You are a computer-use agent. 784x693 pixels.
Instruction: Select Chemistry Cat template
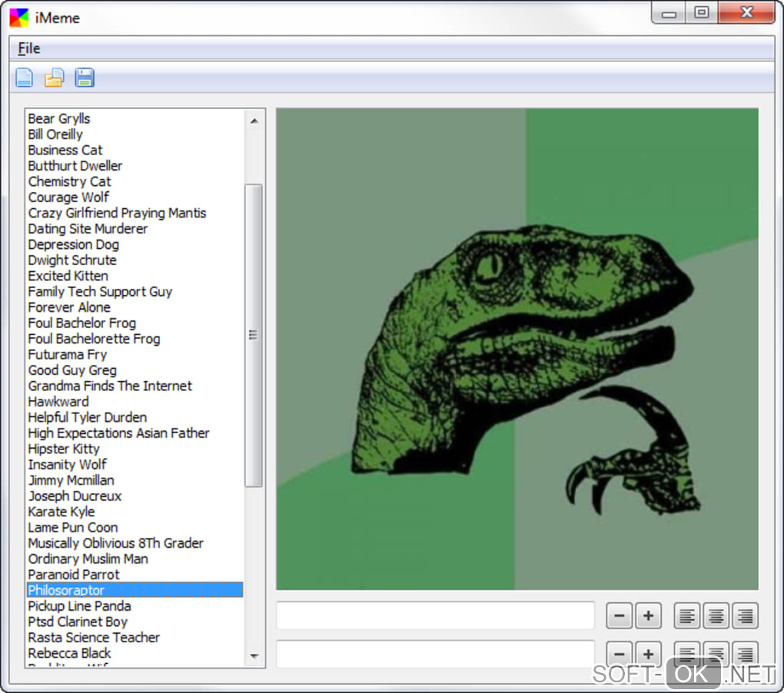tap(135, 182)
